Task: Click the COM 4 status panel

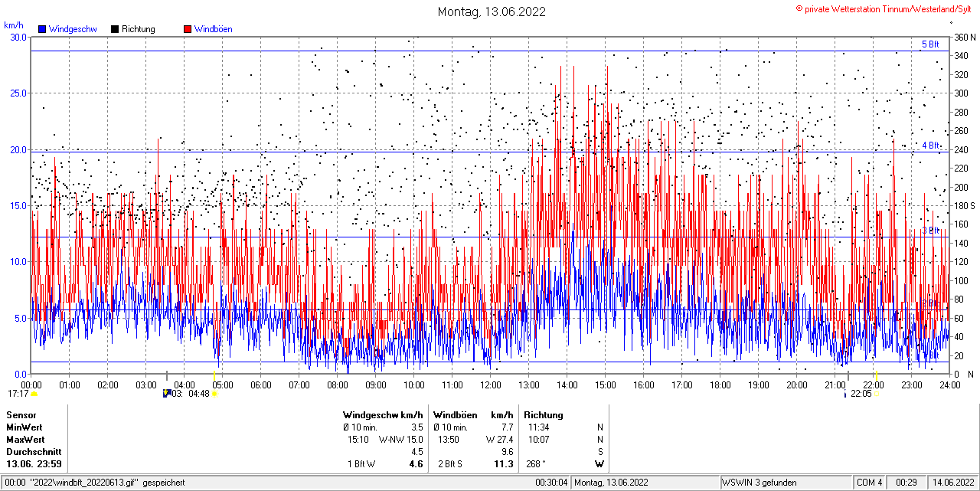Action: tap(870, 483)
